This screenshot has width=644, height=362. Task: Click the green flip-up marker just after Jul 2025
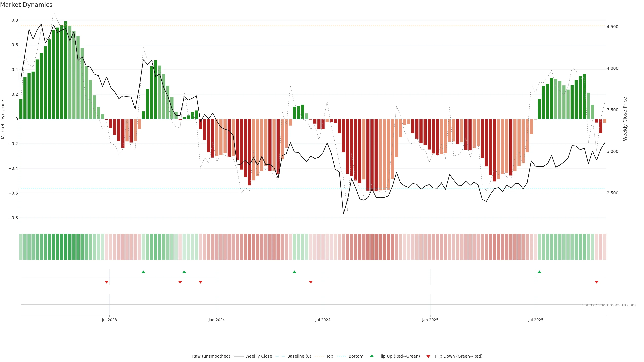[x=539, y=272]
